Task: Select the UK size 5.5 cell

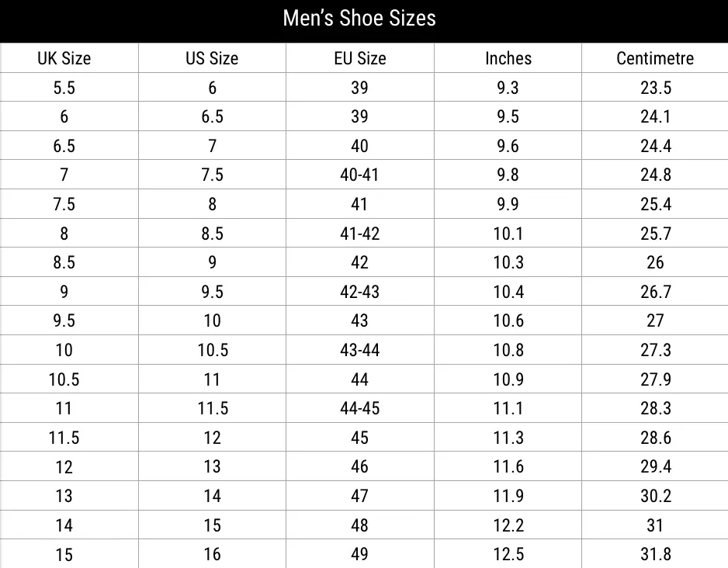Action: point(64,88)
